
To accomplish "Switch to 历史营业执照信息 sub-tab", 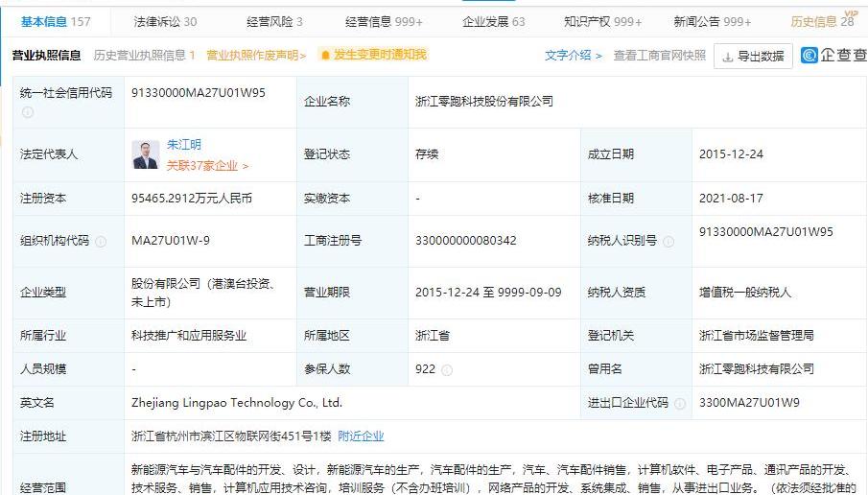I will 144,56.
